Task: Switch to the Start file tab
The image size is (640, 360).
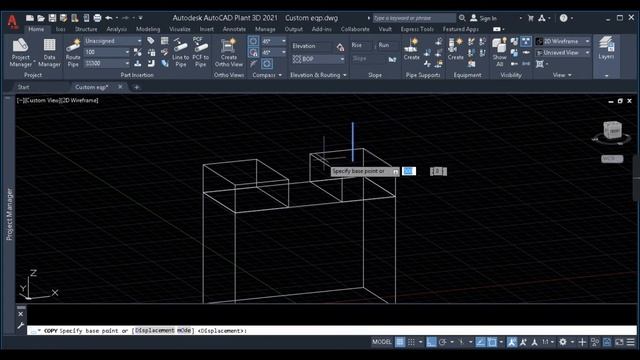Action: (x=23, y=87)
